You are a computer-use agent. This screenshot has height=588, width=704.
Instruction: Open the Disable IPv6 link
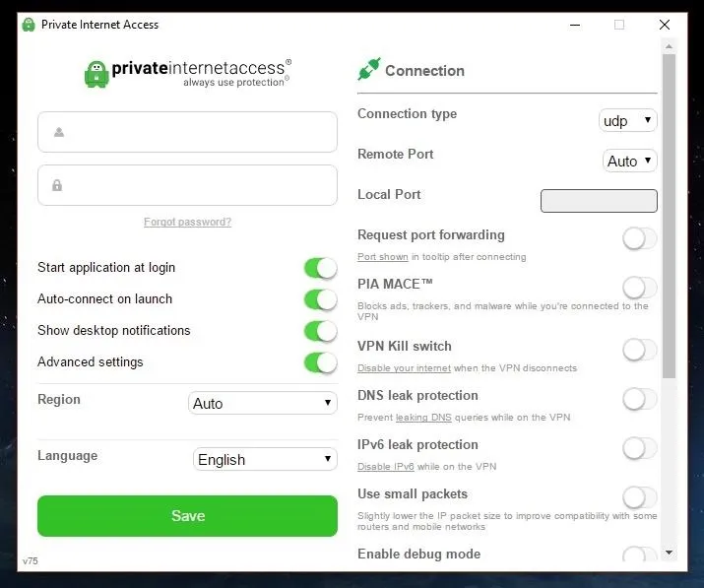coord(386,467)
